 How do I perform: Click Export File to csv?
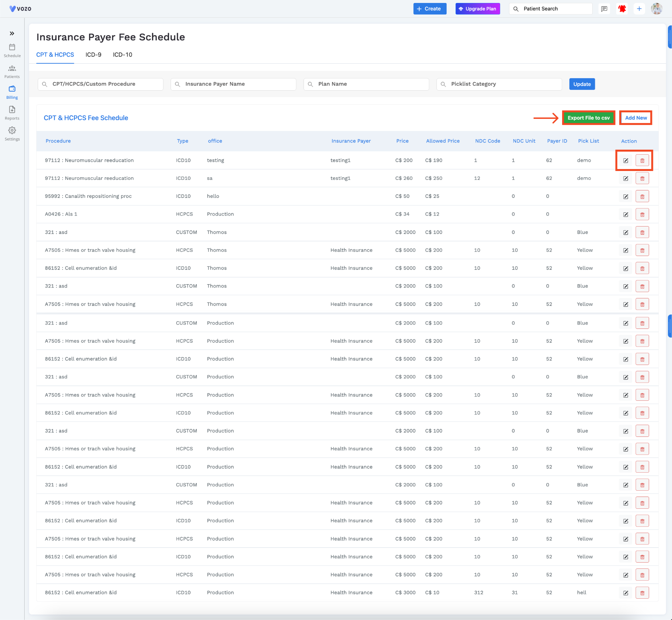(x=589, y=118)
